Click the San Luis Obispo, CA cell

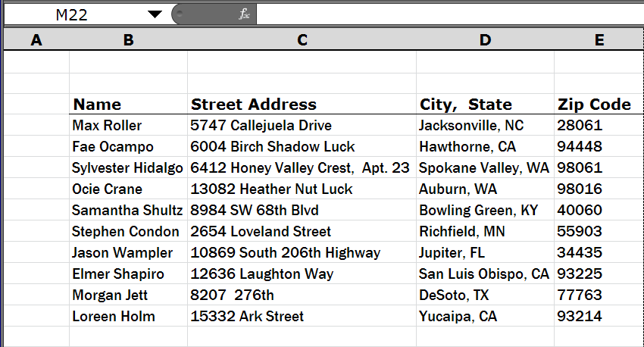pyautogui.click(x=485, y=274)
